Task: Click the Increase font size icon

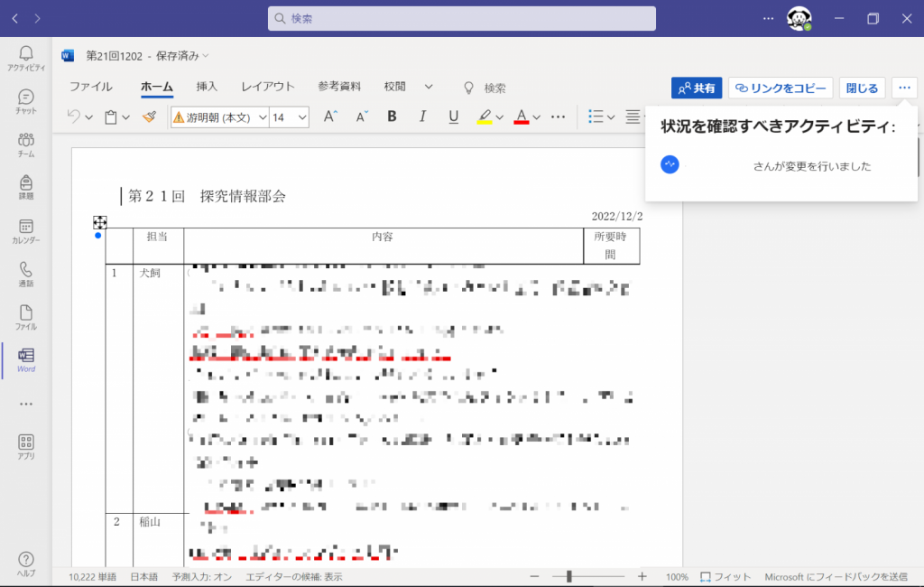Action: pyautogui.click(x=330, y=116)
